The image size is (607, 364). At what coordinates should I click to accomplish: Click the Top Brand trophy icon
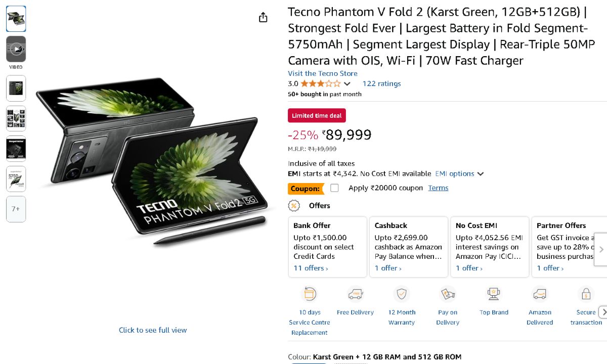(494, 294)
